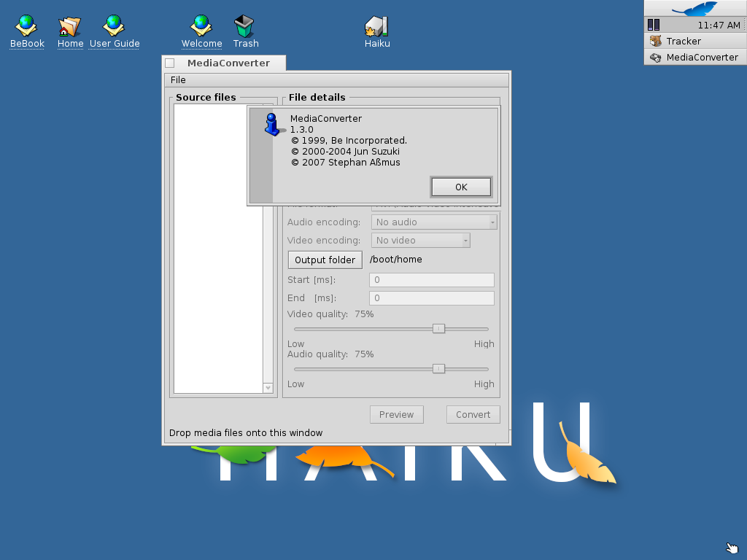Click the version text 1.3.0
747x560 pixels.
(301, 130)
